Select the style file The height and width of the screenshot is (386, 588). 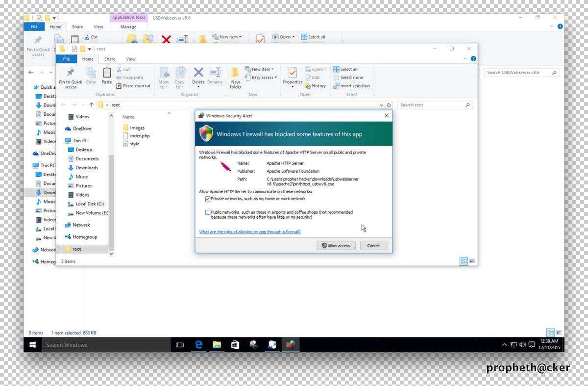point(131,144)
